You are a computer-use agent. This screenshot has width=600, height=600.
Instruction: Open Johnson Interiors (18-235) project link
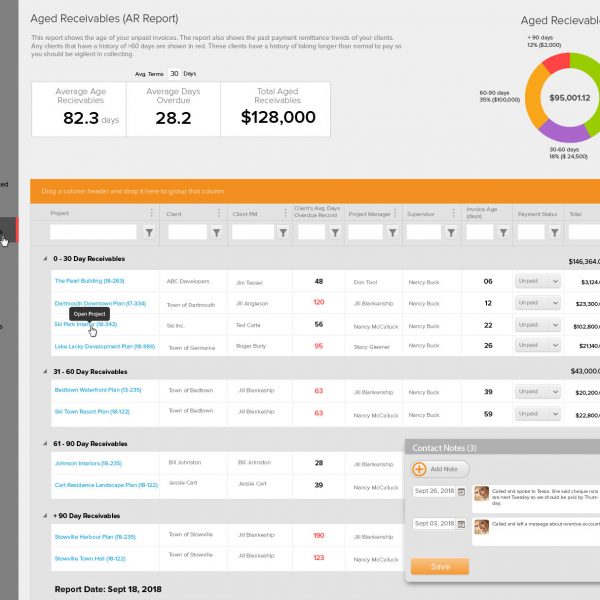(x=88, y=463)
